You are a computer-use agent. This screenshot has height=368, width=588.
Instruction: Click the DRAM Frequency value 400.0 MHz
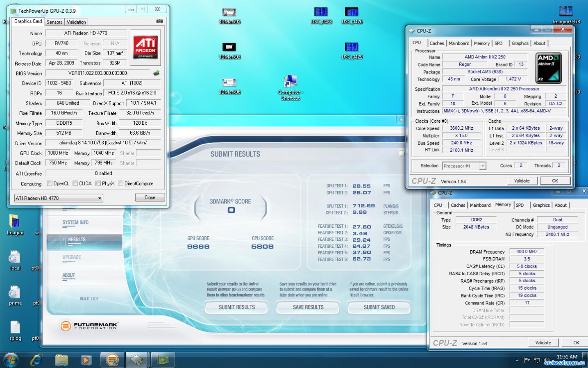point(527,252)
